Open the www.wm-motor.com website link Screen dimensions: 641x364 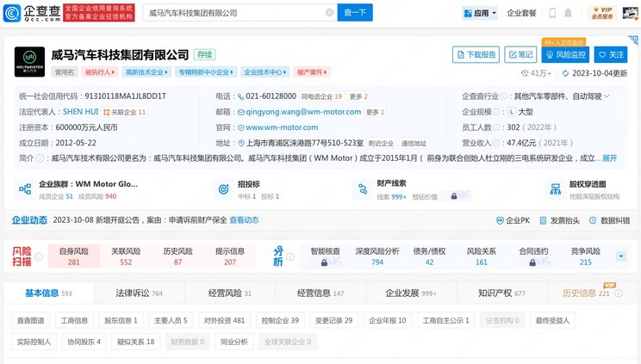pyautogui.click(x=282, y=127)
